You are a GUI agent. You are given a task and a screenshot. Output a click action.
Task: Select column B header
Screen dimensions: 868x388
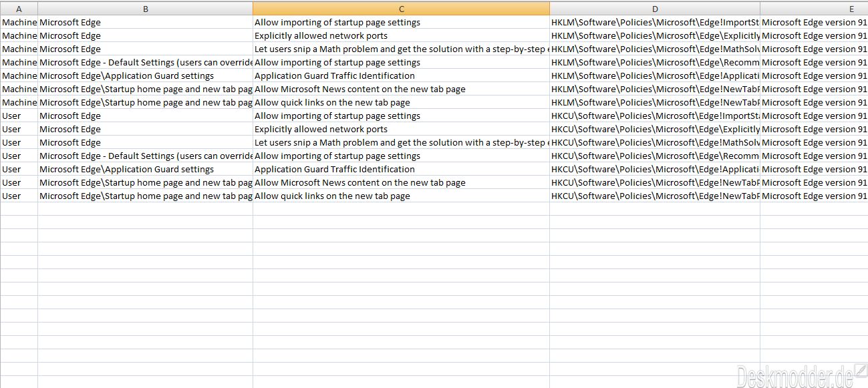[x=145, y=9]
